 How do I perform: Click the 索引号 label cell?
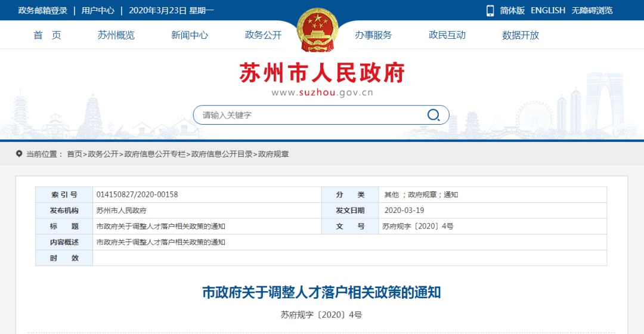(x=64, y=194)
